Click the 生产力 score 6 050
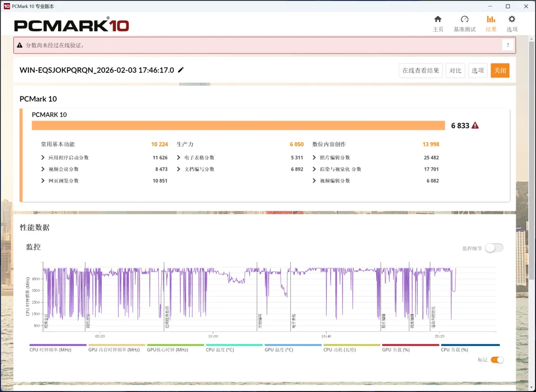The height and width of the screenshot is (392, 536). 297,144
